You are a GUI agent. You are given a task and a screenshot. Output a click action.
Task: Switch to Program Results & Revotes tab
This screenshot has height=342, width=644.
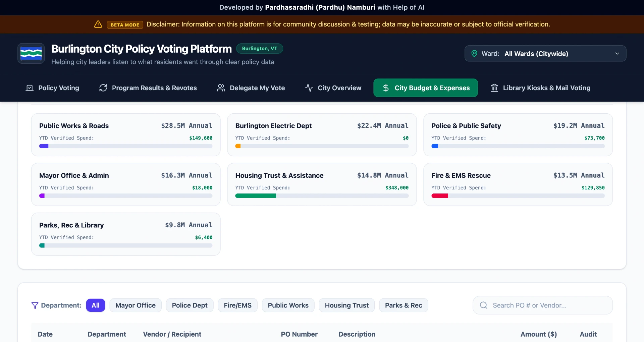point(148,88)
